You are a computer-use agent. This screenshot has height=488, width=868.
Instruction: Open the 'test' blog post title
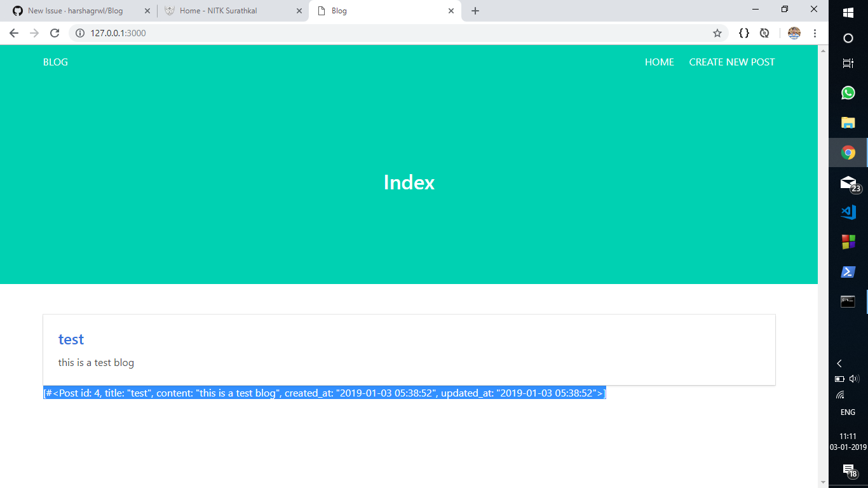[x=71, y=339]
